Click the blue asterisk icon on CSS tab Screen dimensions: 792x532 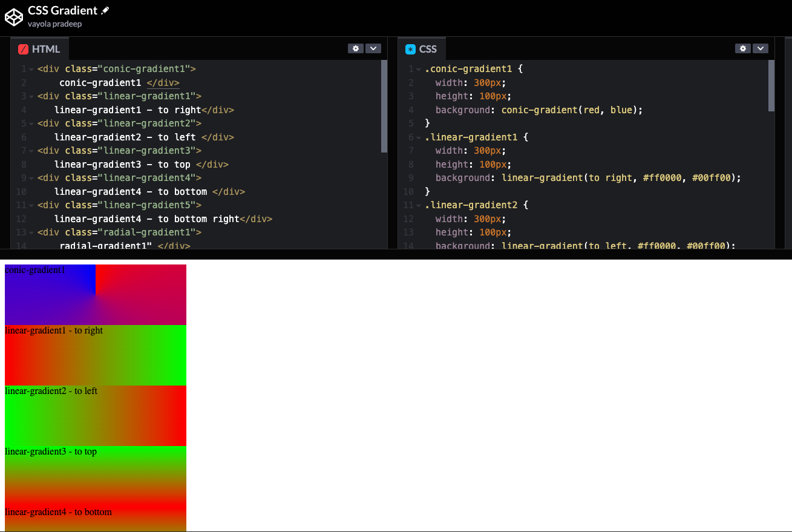[x=411, y=50]
